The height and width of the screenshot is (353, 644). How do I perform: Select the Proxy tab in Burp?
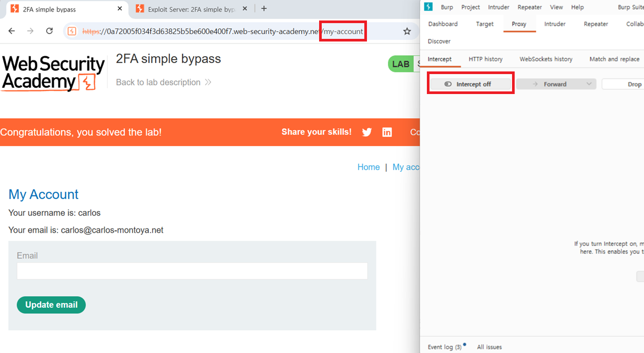(519, 24)
